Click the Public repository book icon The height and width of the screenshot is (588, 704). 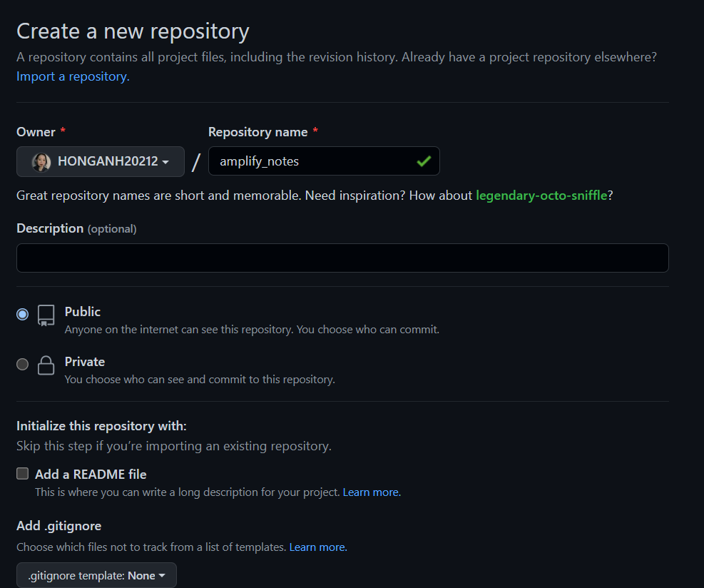pos(46,315)
